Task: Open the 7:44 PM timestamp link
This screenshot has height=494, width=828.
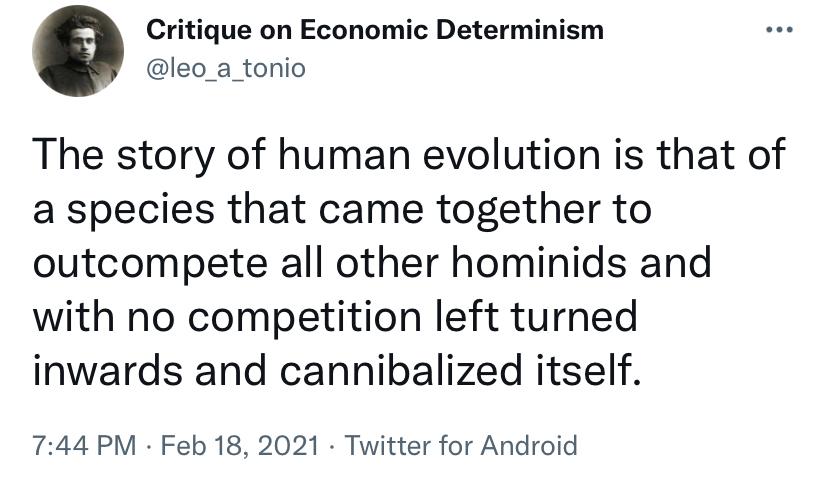Action: 84,445
